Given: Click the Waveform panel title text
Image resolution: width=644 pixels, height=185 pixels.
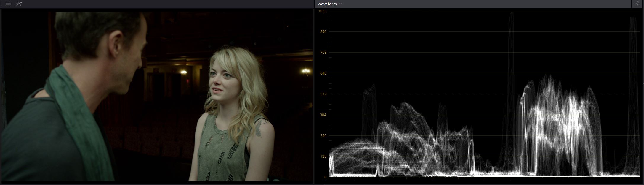Looking at the screenshot, I should pyautogui.click(x=327, y=4).
